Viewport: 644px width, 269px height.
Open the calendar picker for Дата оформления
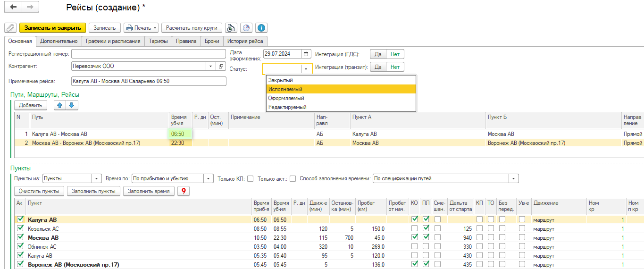click(x=306, y=54)
